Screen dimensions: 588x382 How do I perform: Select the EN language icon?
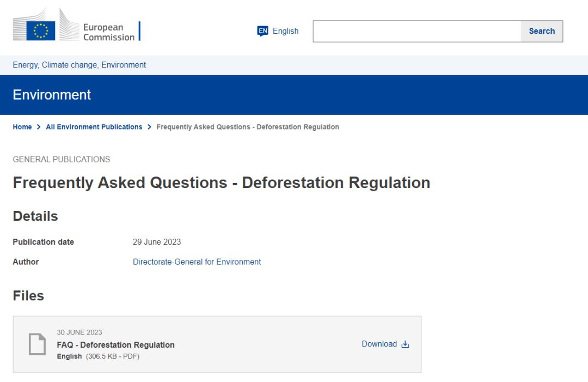click(263, 31)
